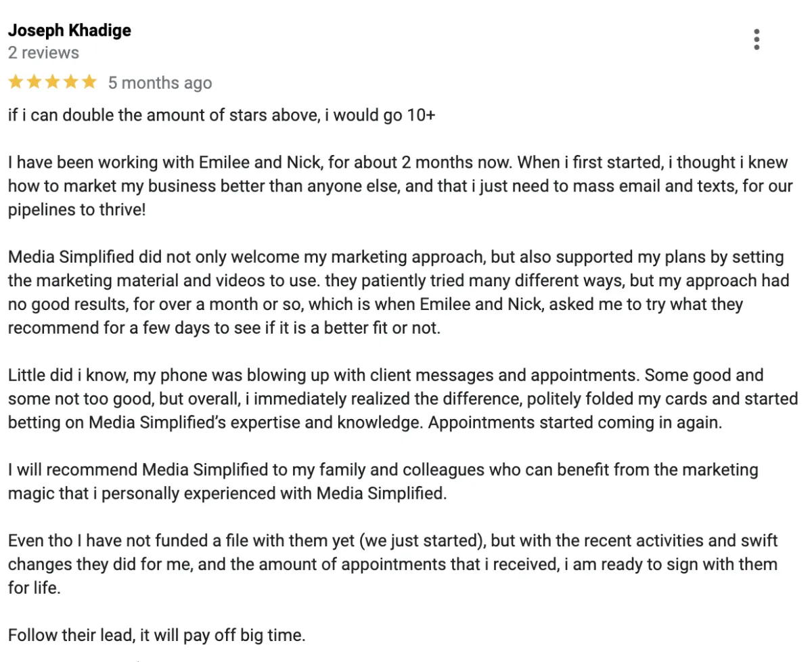Click the fifth and last rating star

coord(89,83)
